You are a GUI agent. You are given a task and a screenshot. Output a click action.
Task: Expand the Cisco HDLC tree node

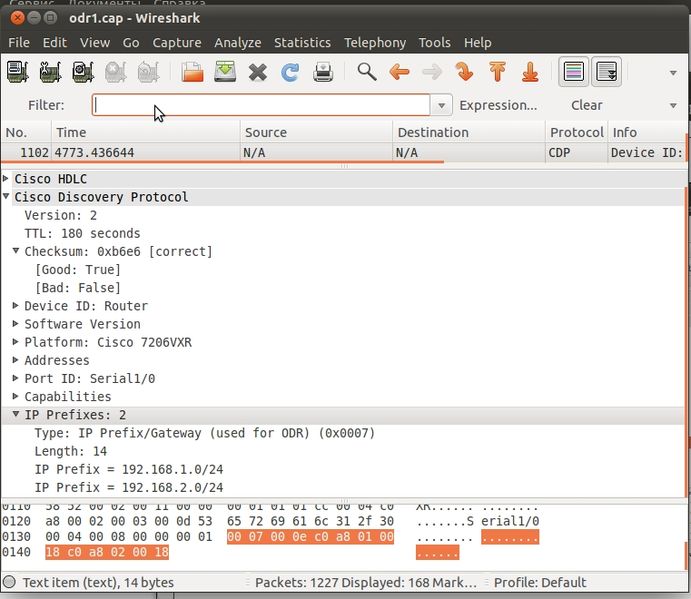pos(6,178)
